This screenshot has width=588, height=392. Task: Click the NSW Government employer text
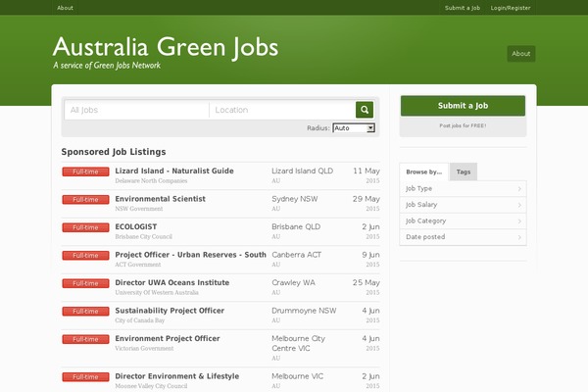(139, 209)
